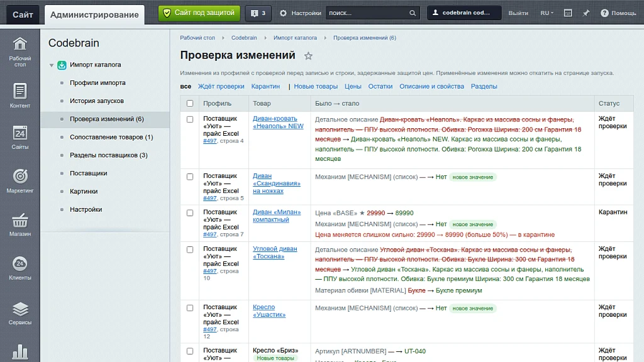644x362 pixels.
Task: Open the Диван «Милан» компактный product link
Action: pos(277,216)
